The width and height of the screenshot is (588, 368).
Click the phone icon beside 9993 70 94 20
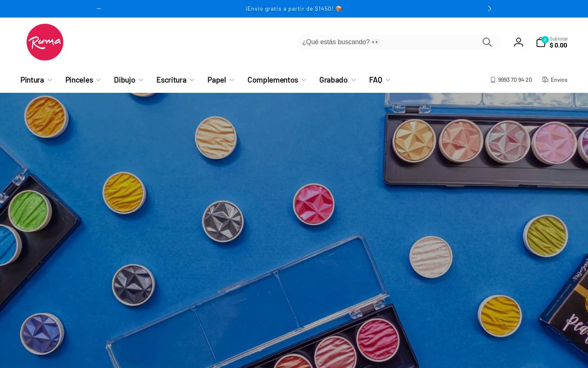point(493,80)
